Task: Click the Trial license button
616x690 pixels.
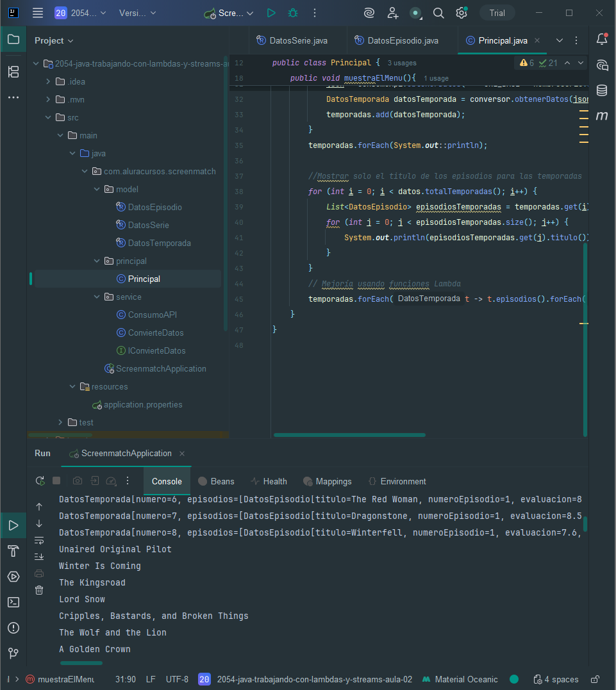Action: [497, 13]
